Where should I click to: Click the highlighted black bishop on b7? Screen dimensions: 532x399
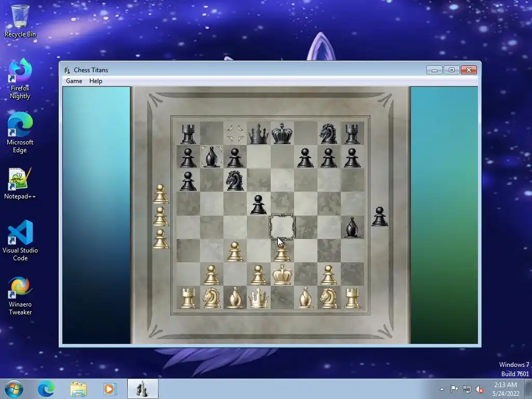(212, 157)
